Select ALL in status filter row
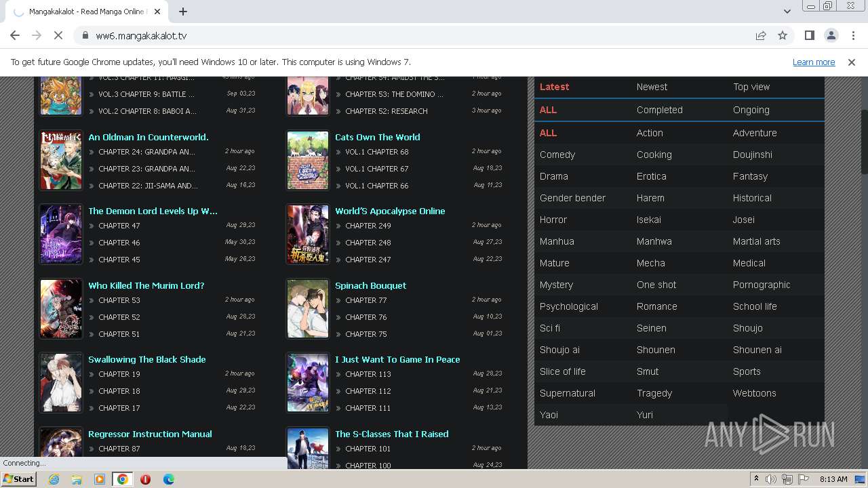 548,110
